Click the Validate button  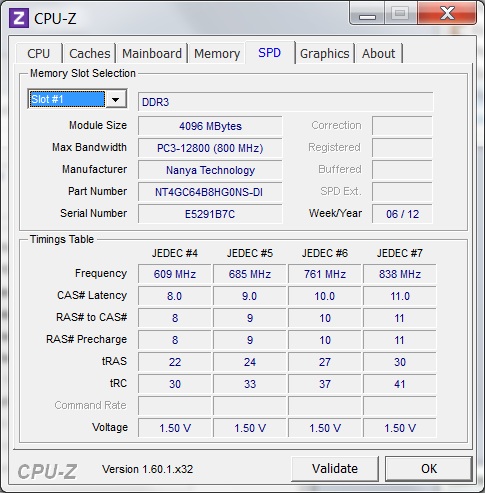pyautogui.click(x=335, y=469)
